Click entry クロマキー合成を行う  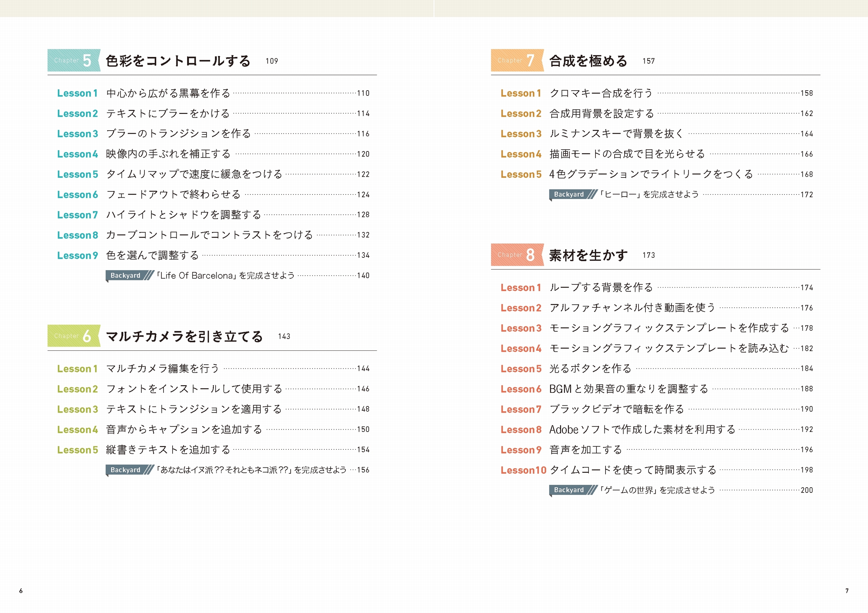pyautogui.click(x=601, y=93)
